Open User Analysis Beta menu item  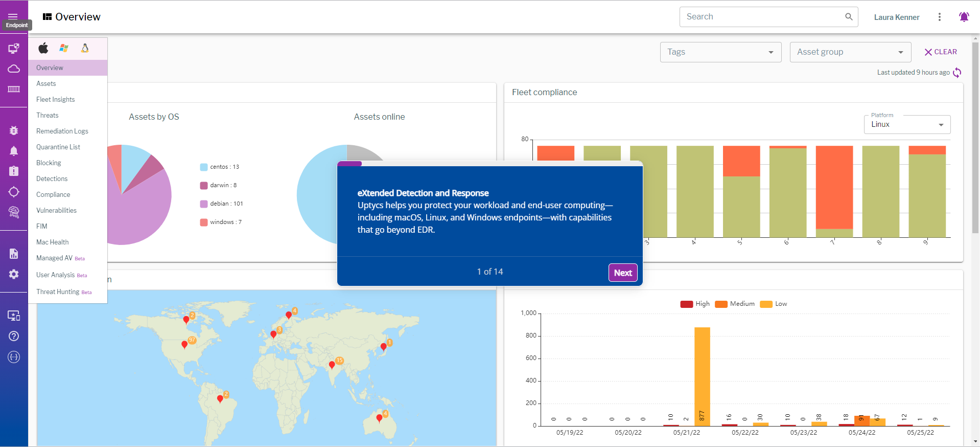pos(68,275)
